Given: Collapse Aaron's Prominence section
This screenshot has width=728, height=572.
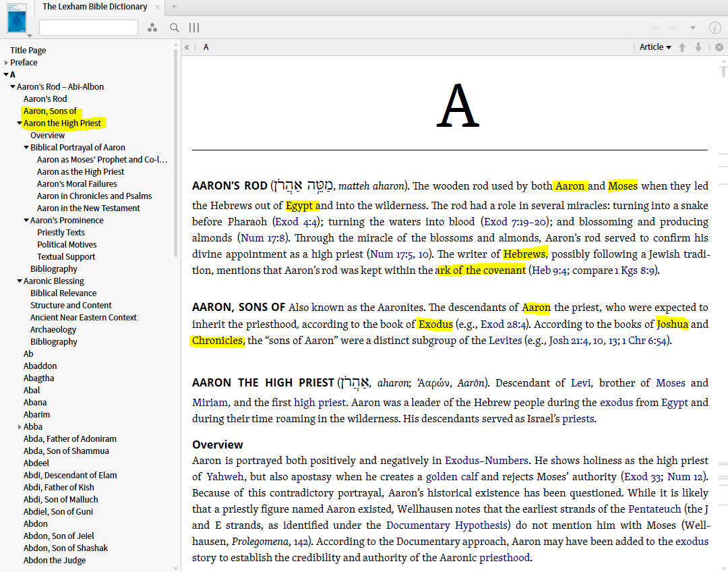Looking at the screenshot, I should pos(26,221).
